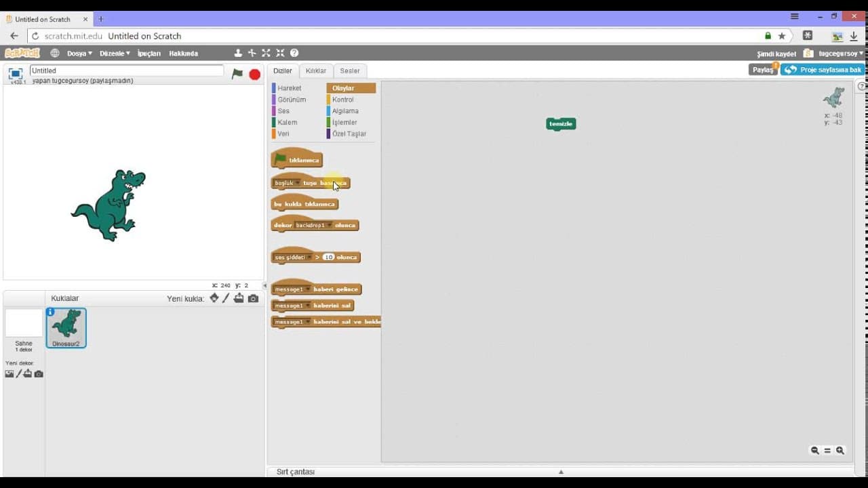Select the Olaylar block category
868x488 pixels.
(x=351, y=88)
